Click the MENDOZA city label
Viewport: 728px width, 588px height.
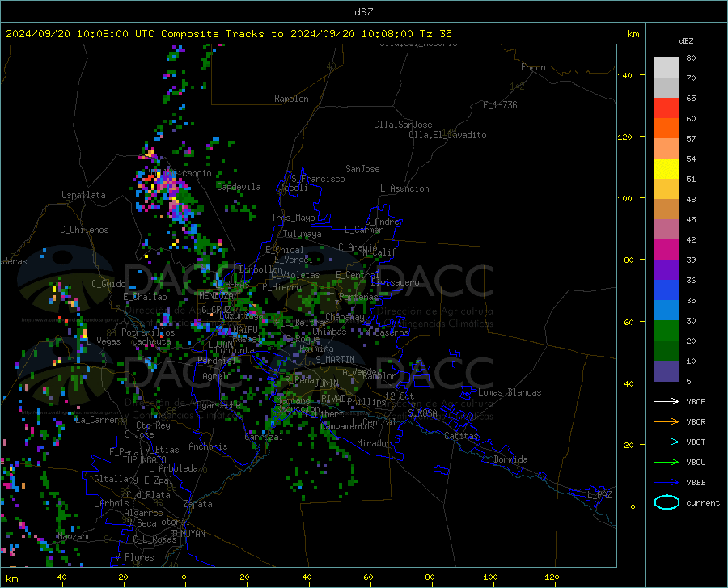[x=216, y=295]
